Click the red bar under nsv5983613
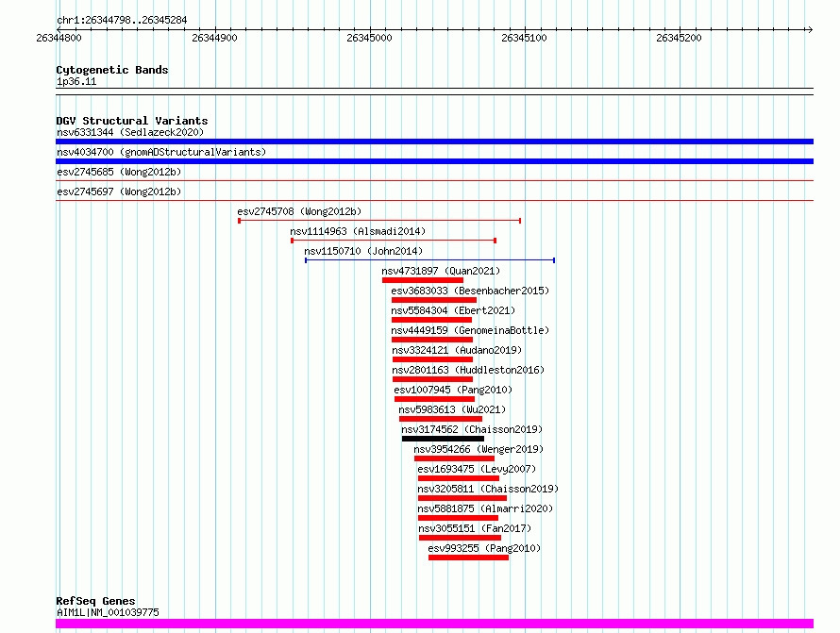Screen dimensions: 840x633 [441, 419]
